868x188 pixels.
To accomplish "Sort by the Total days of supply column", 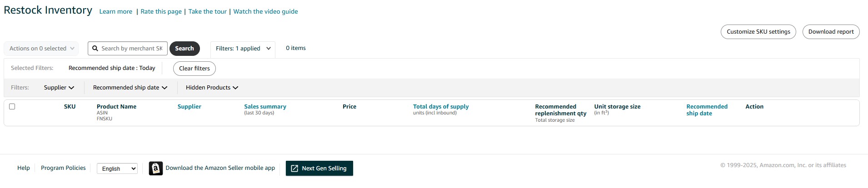I will [441, 107].
